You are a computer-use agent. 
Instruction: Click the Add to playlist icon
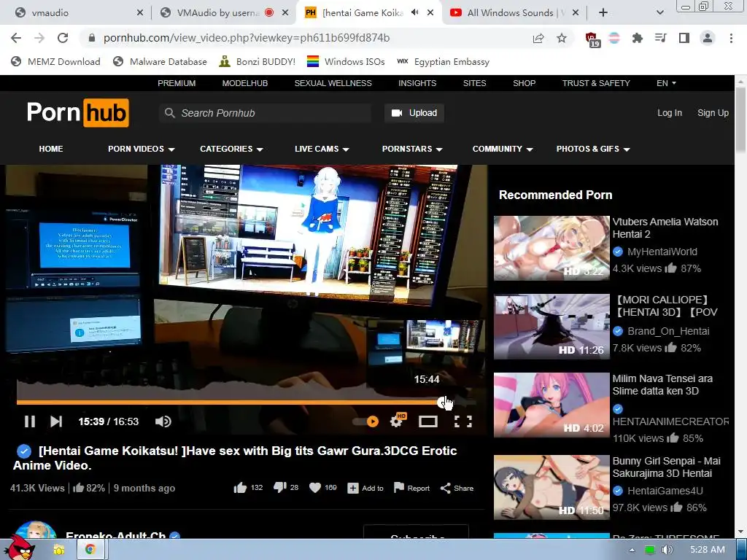[353, 488]
